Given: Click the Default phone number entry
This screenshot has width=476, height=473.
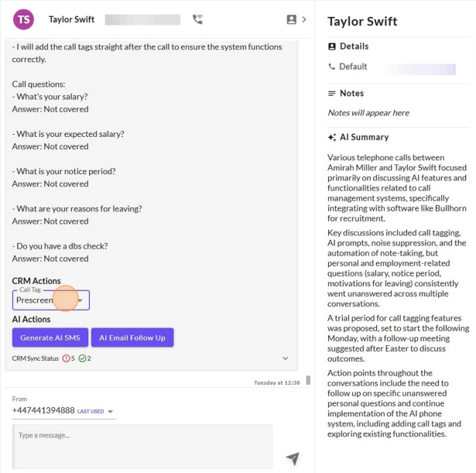Looking at the screenshot, I should click(x=392, y=67).
